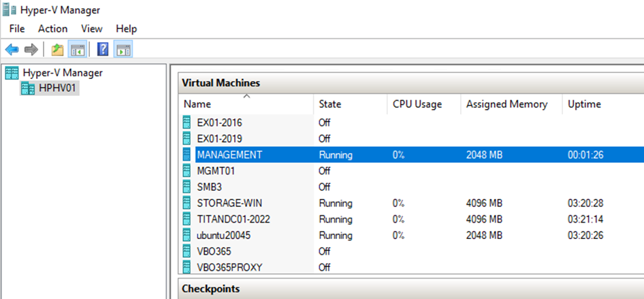644x299 pixels.
Task: Click the VM icon beside ubuntu20045
Action: point(187,236)
